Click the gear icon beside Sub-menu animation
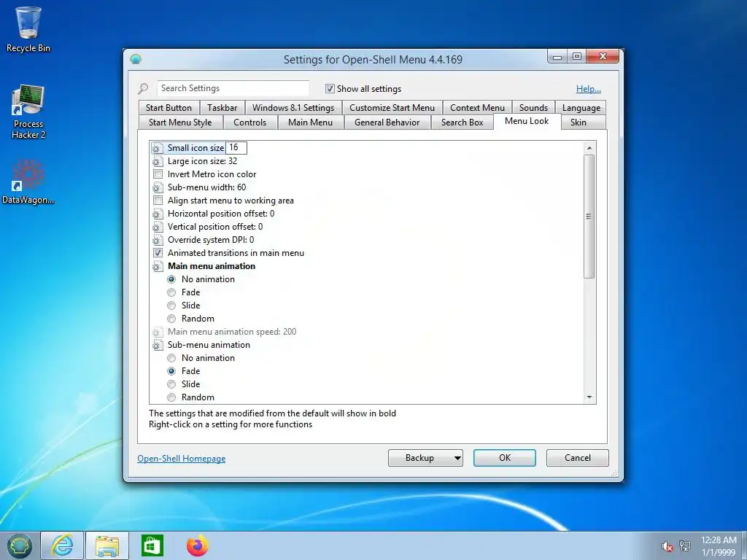The height and width of the screenshot is (560, 747). [x=158, y=345]
